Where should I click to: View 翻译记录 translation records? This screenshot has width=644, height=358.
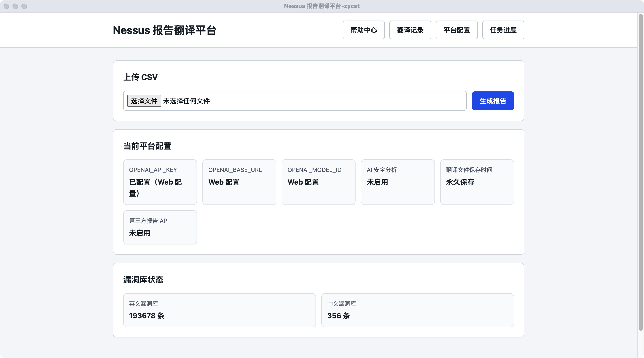[x=410, y=30]
